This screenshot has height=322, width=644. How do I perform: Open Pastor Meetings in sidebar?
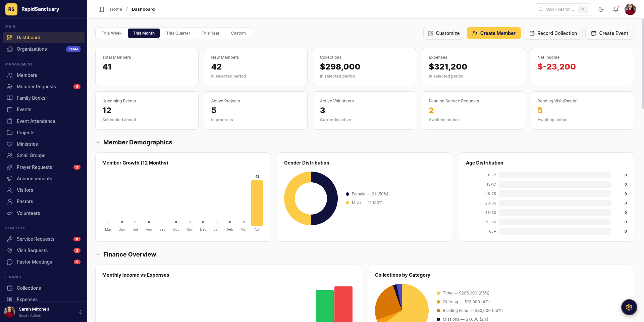(44, 262)
